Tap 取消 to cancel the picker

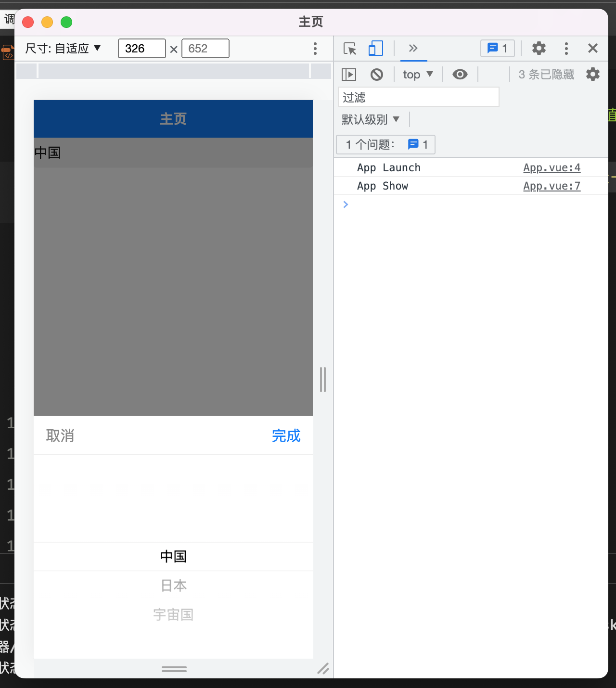(x=60, y=435)
